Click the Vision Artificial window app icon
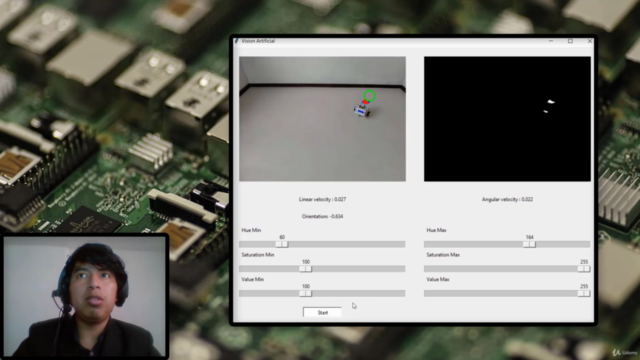The image size is (640, 360). (x=236, y=41)
